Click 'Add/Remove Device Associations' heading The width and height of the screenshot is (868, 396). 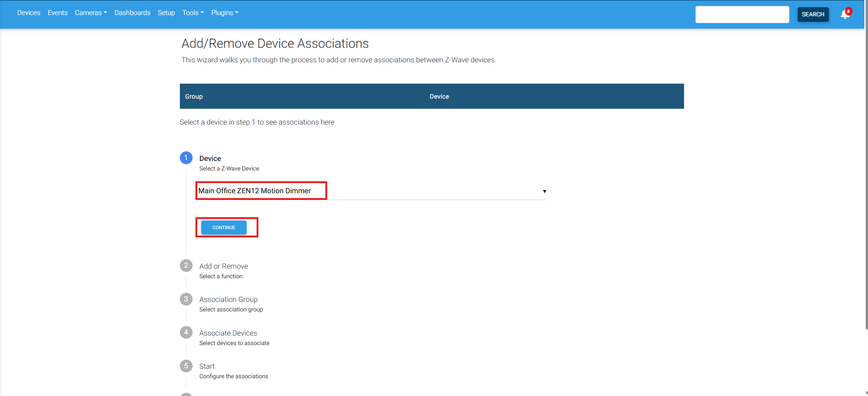point(275,44)
